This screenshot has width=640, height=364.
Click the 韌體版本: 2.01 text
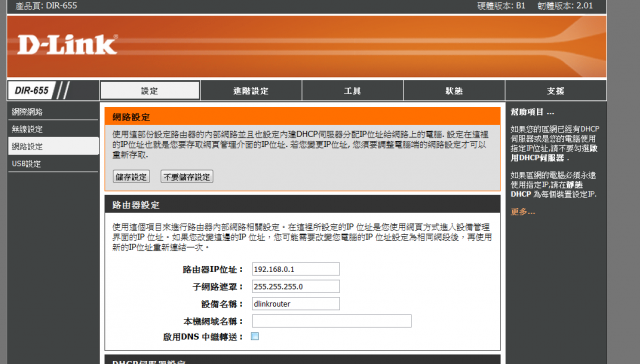[x=565, y=6]
